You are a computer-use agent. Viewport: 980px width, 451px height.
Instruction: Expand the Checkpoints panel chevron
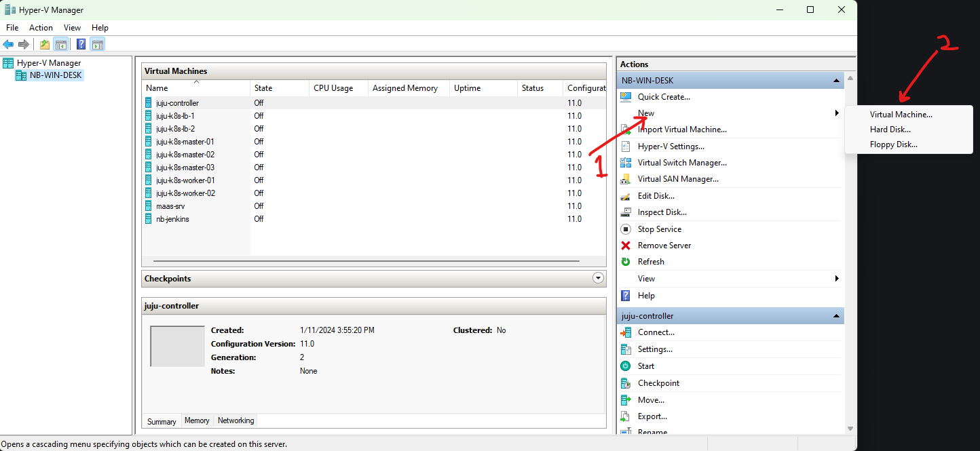pos(598,278)
